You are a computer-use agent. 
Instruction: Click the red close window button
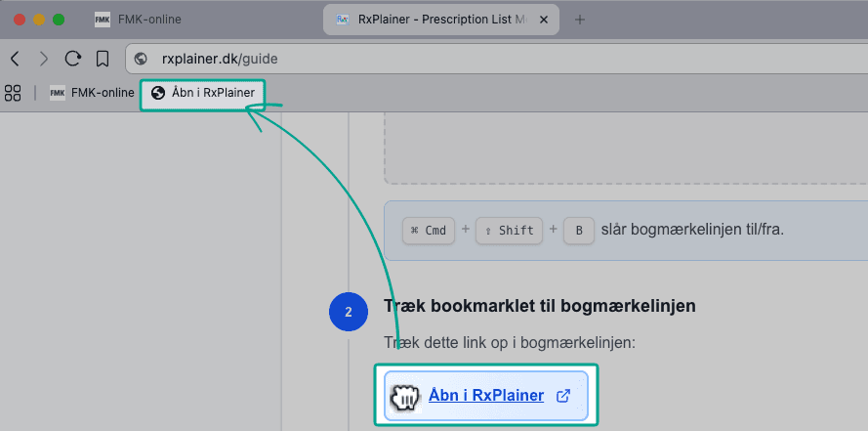pyautogui.click(x=20, y=20)
